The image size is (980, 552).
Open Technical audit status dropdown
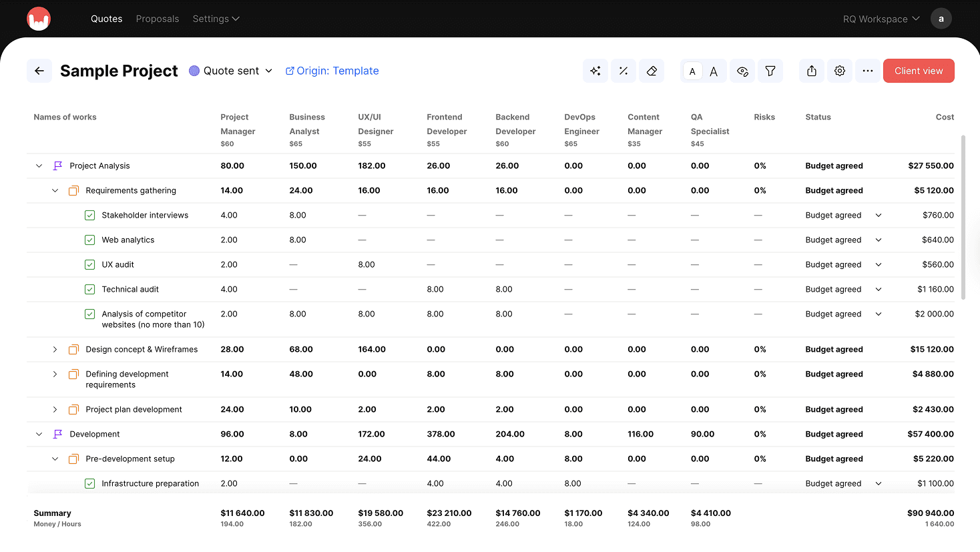(879, 289)
